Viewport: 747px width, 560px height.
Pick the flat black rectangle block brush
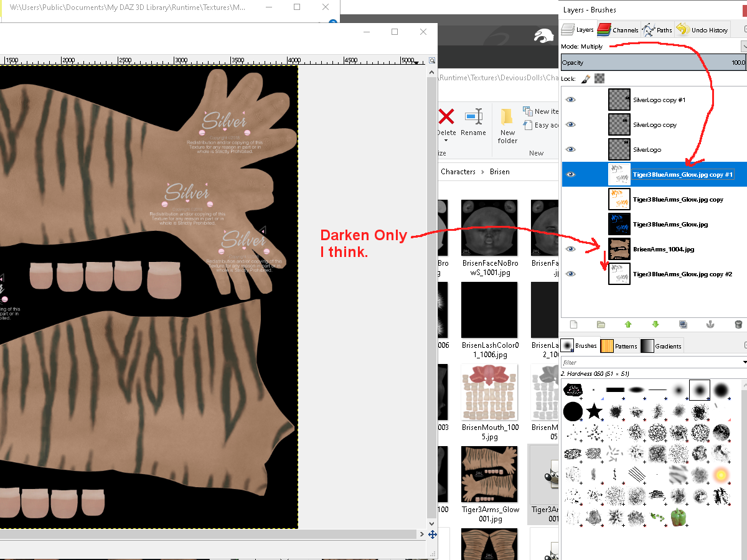tap(615, 390)
